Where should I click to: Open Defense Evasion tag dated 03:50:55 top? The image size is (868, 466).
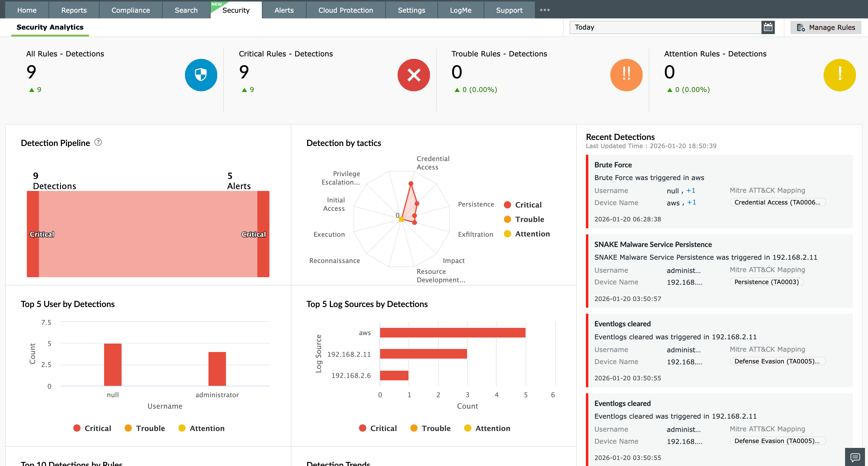point(778,361)
